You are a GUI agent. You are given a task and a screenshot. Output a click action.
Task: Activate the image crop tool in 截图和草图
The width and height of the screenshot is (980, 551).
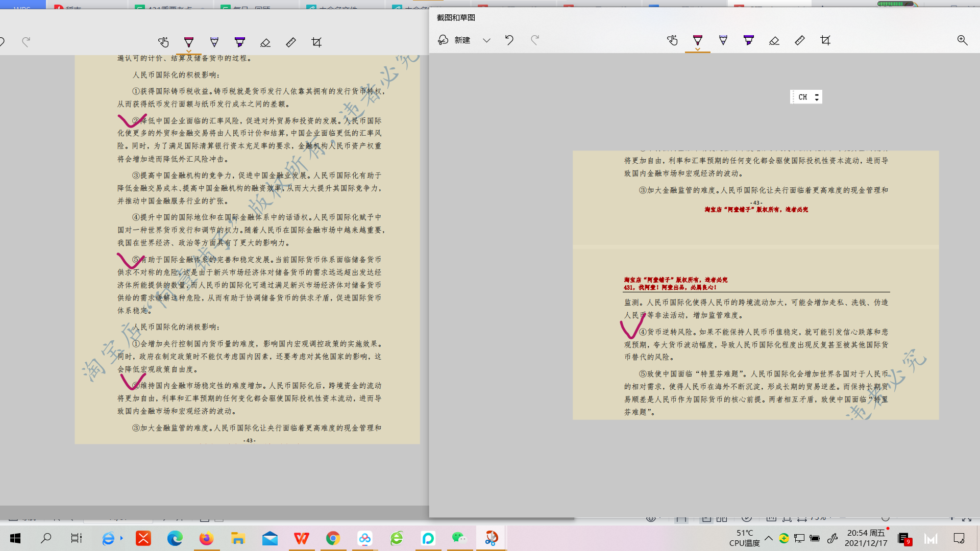(825, 40)
